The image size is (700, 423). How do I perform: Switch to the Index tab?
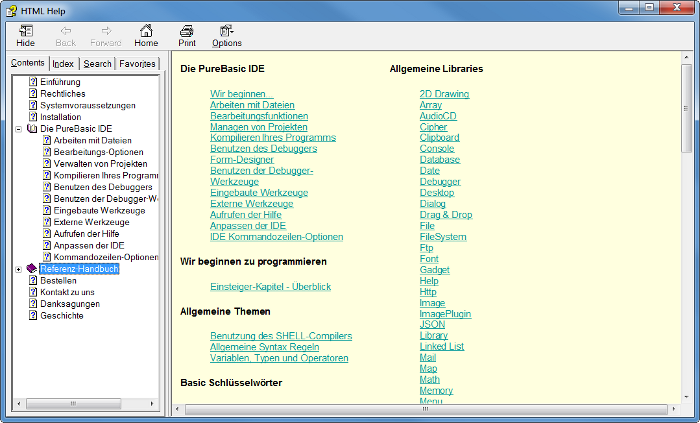[63, 64]
